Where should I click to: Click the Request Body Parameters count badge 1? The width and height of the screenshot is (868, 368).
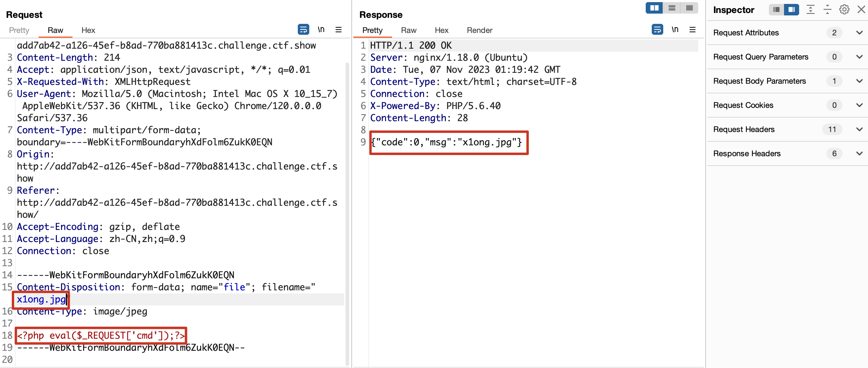click(x=834, y=81)
